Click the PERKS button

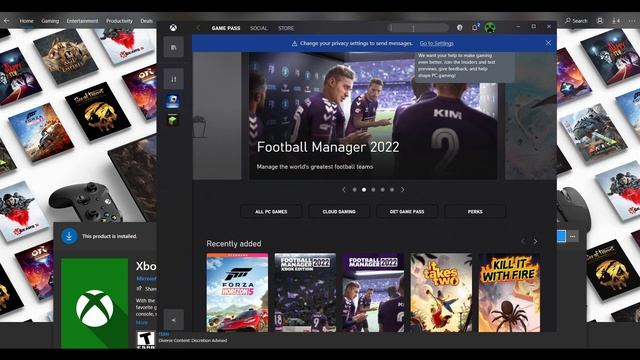(475, 211)
